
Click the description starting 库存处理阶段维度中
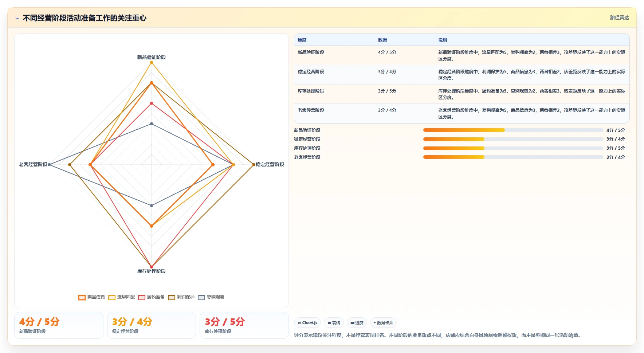(x=532, y=94)
